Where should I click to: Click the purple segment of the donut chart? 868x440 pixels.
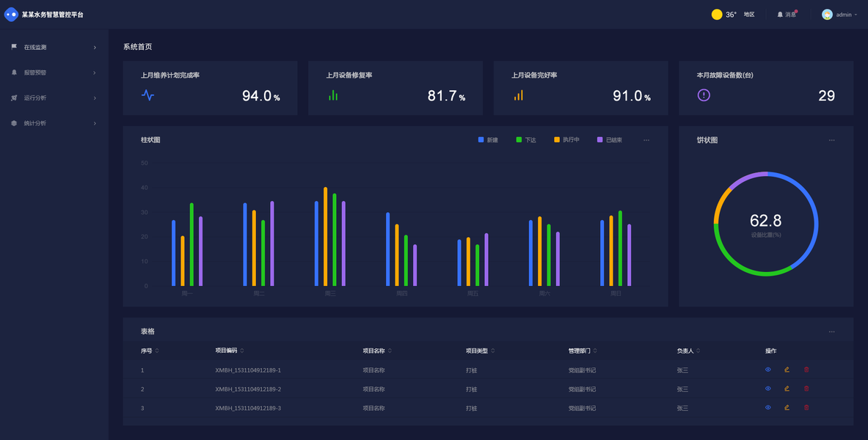pos(747,177)
